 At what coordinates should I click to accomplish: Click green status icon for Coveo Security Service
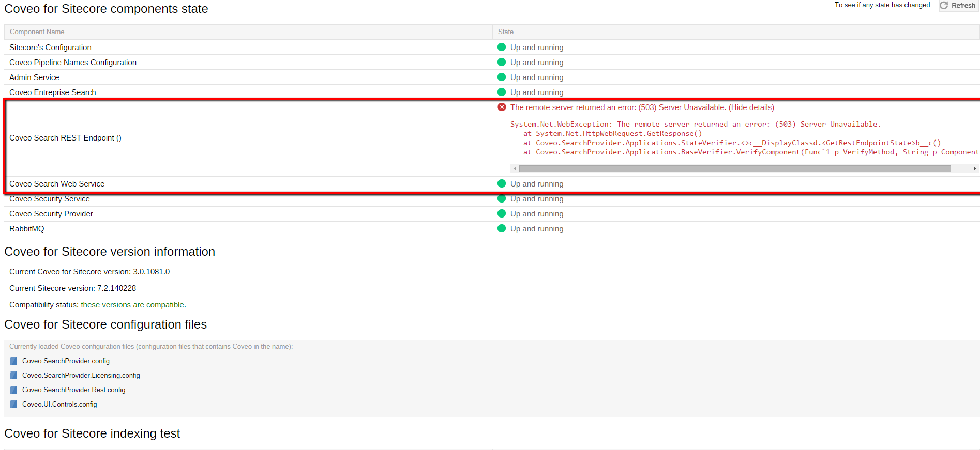pyautogui.click(x=502, y=198)
